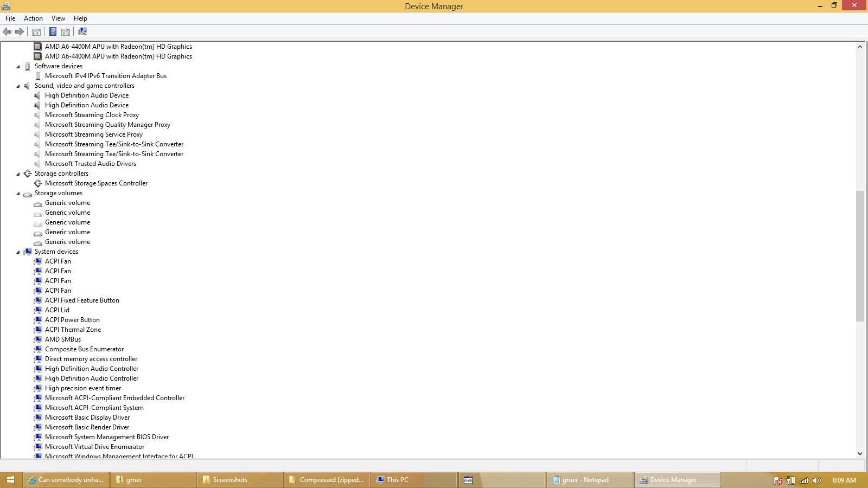Collapse the Storage volumes category
Screen dimensions: 868x488
(18, 194)
